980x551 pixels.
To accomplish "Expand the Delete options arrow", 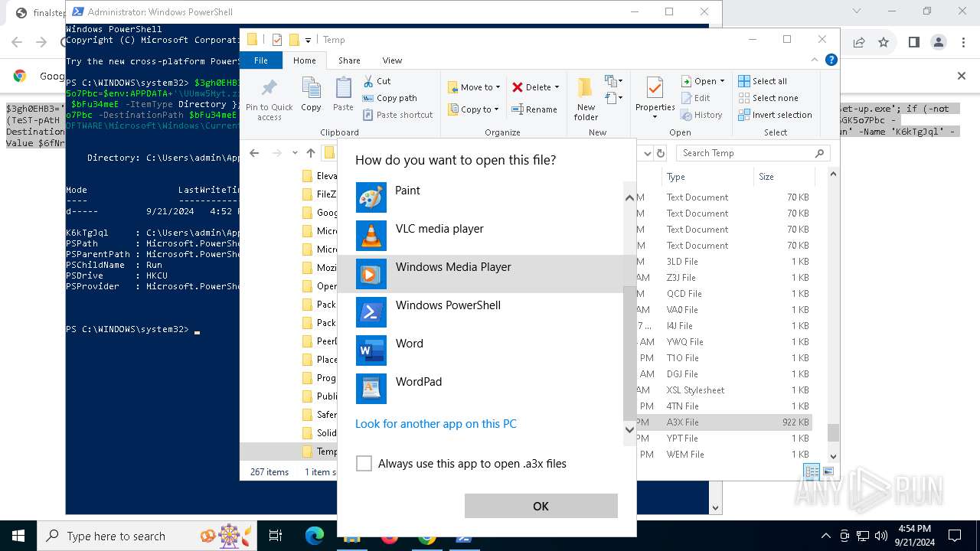I will click(557, 87).
